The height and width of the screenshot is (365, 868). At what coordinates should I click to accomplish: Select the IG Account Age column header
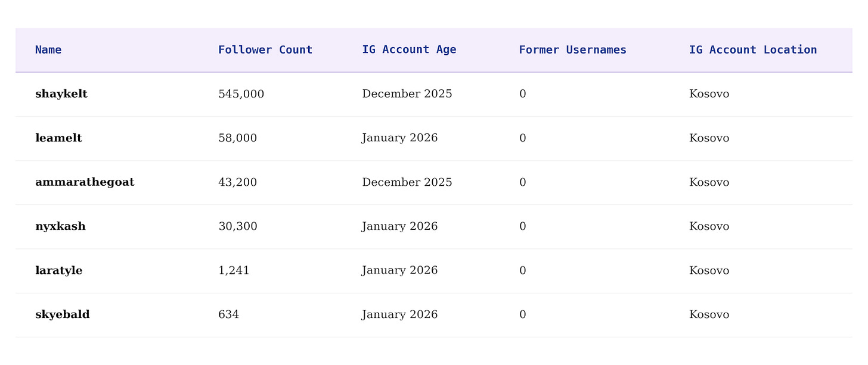tap(409, 50)
